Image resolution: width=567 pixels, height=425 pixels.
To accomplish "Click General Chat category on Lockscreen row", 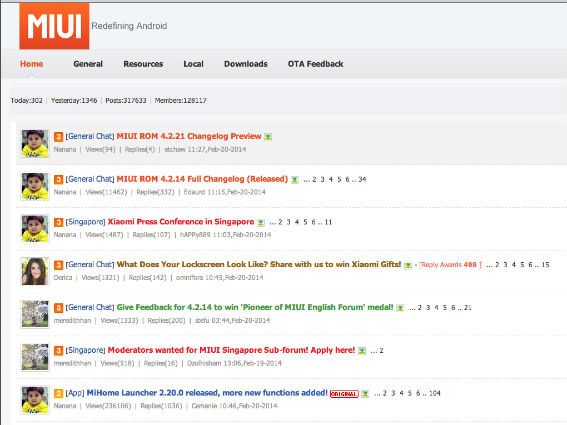I will click(x=90, y=264).
